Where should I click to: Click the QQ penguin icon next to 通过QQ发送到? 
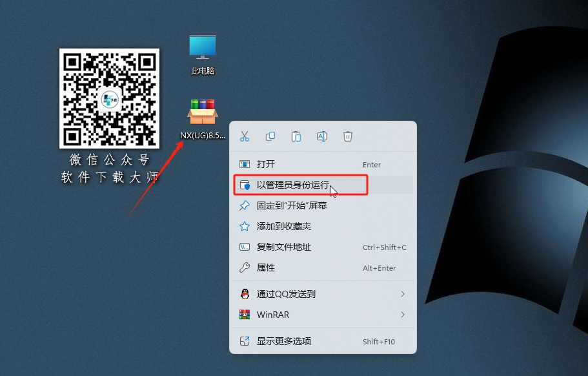tap(245, 294)
